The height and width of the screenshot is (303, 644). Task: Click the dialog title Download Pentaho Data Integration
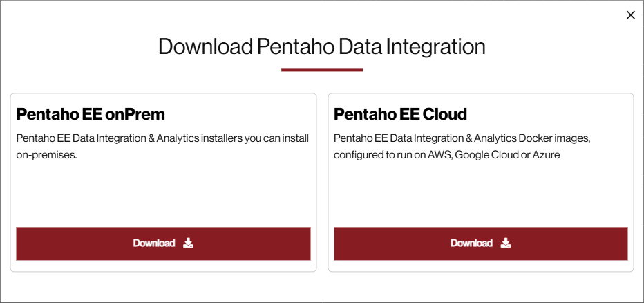[x=321, y=46]
